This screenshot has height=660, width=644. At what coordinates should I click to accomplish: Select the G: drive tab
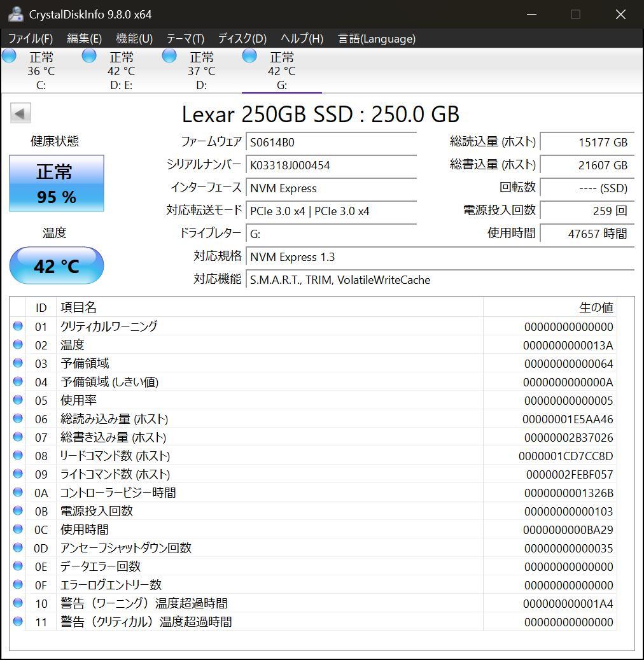point(282,71)
